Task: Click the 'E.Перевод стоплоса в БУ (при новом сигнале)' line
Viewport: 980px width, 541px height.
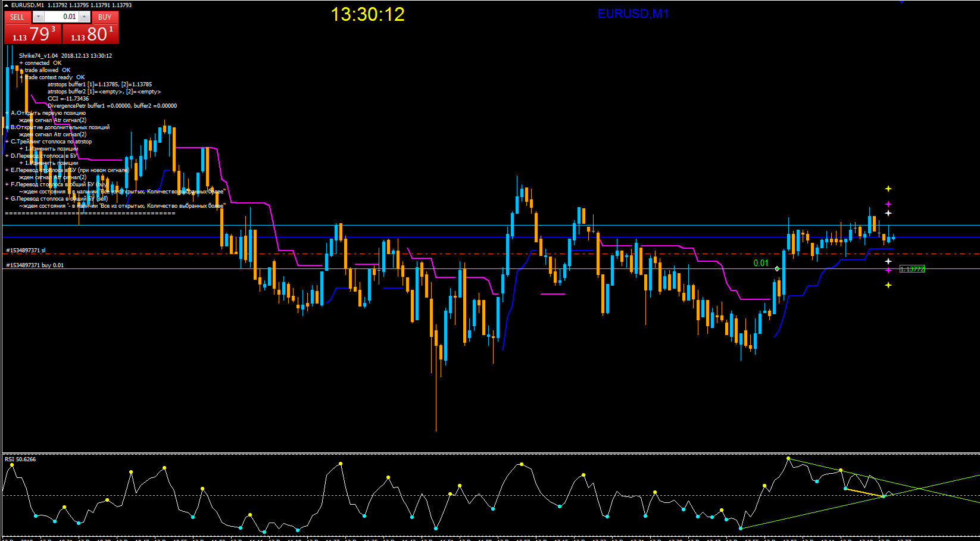Action: (67, 170)
